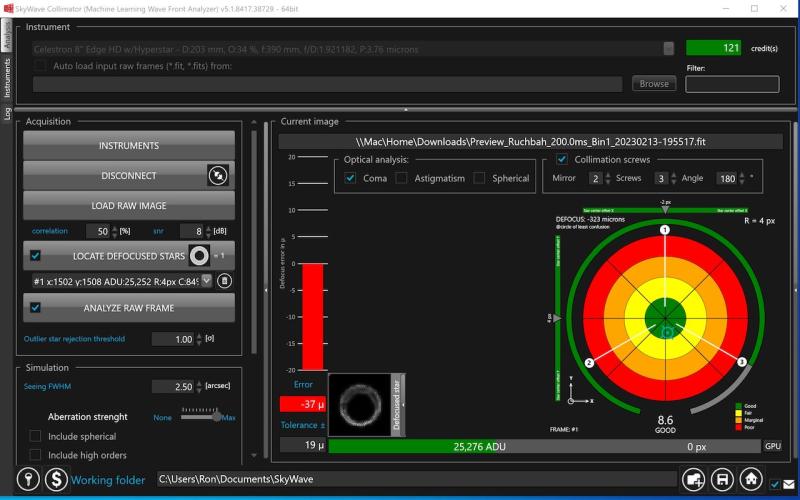The height and width of the screenshot is (500, 800).
Task: Toggle the LOCATE DEFOCUSED STARS checkbox
Action: point(35,255)
